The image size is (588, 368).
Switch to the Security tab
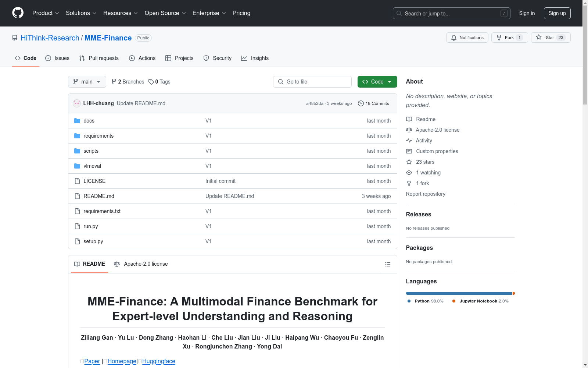click(x=218, y=58)
